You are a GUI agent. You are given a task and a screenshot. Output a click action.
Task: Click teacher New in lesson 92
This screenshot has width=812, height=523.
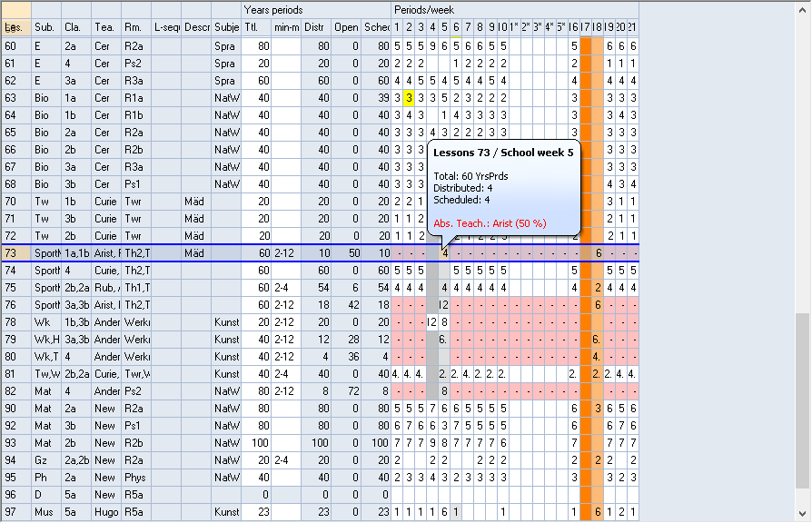coord(106,426)
